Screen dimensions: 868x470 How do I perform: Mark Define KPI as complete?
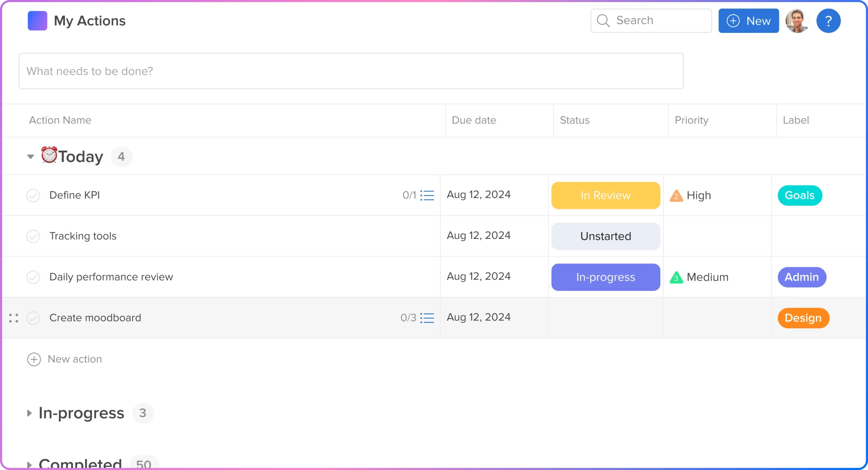(33, 195)
